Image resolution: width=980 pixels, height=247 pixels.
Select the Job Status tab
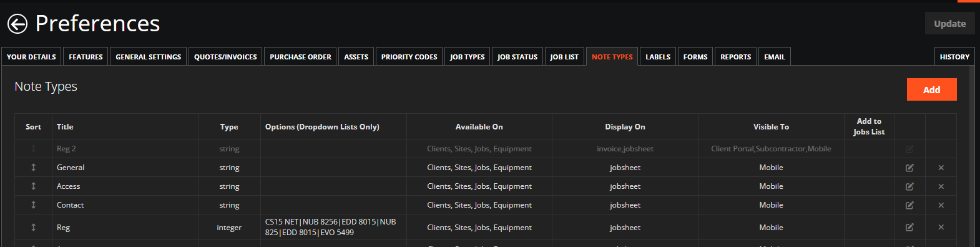click(x=517, y=56)
